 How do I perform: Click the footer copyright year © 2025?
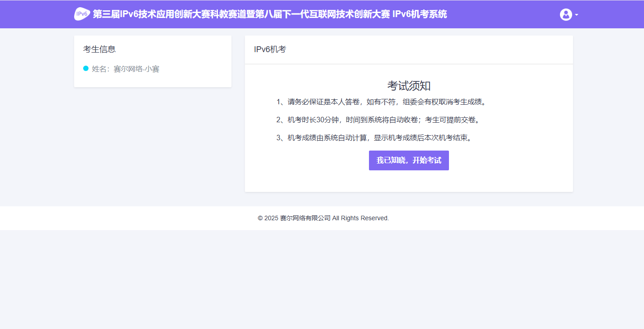point(268,218)
